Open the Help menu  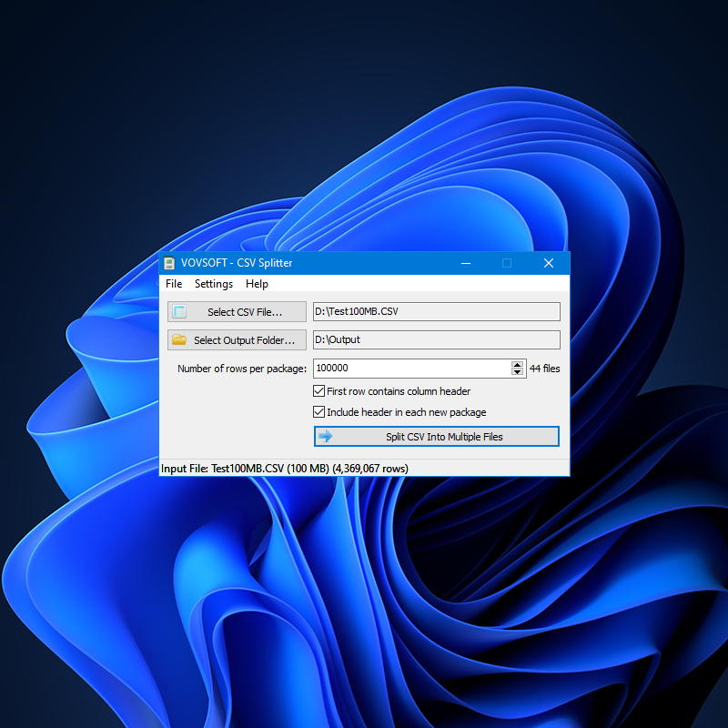[257, 284]
